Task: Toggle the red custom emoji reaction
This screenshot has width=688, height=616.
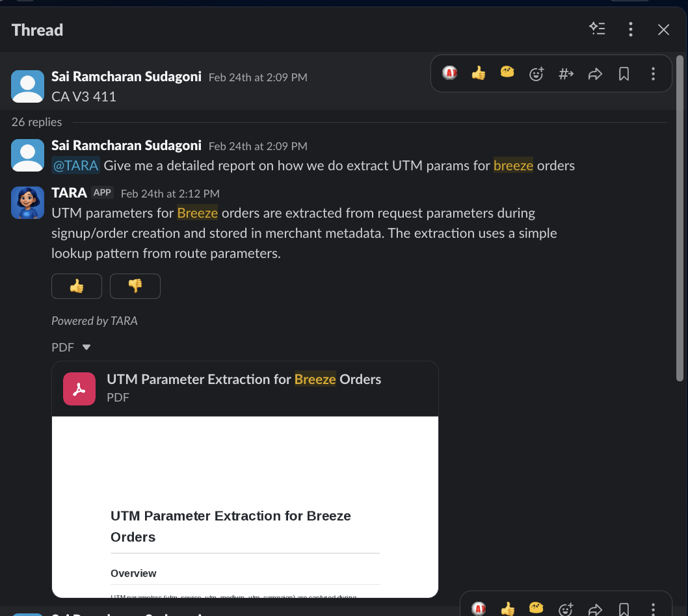Action: pyautogui.click(x=449, y=73)
